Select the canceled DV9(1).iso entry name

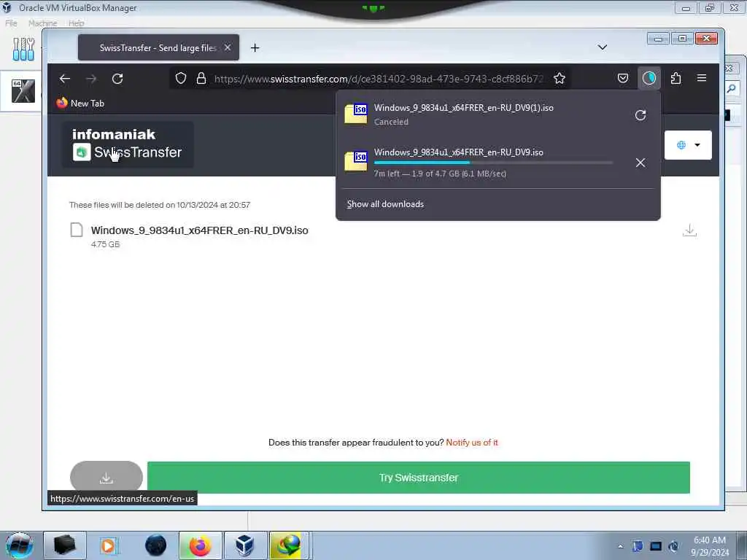pos(463,108)
